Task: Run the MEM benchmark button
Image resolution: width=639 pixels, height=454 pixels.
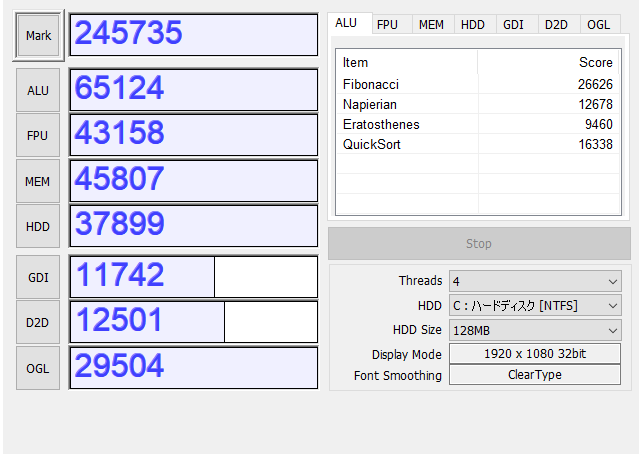Action: 38,181
